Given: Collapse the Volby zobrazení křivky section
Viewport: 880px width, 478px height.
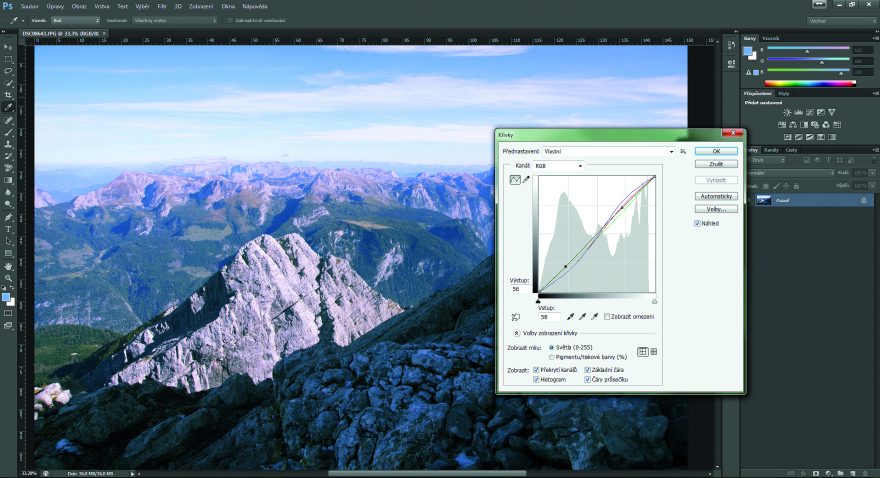Looking at the screenshot, I should coord(516,332).
